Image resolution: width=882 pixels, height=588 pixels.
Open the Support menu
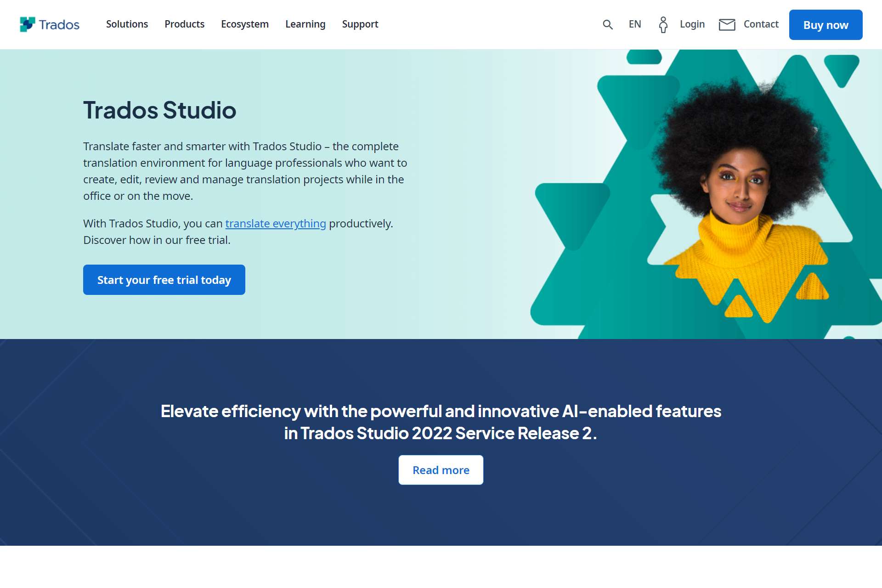pos(360,24)
